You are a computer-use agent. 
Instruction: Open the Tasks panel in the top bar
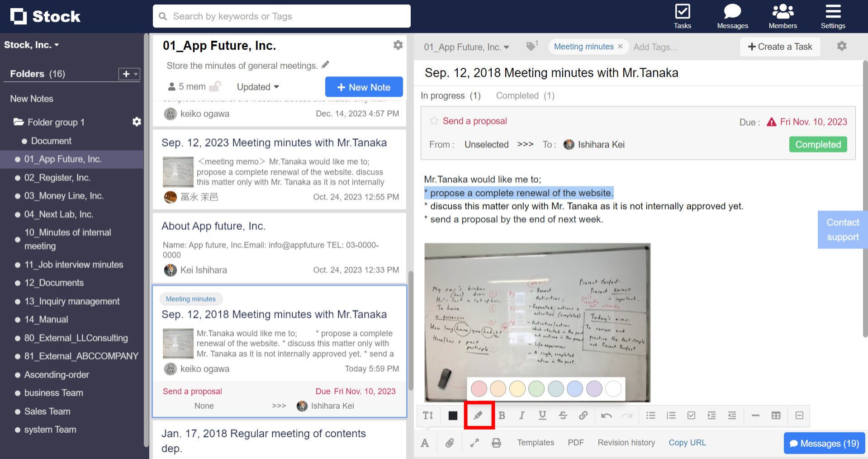click(x=682, y=16)
